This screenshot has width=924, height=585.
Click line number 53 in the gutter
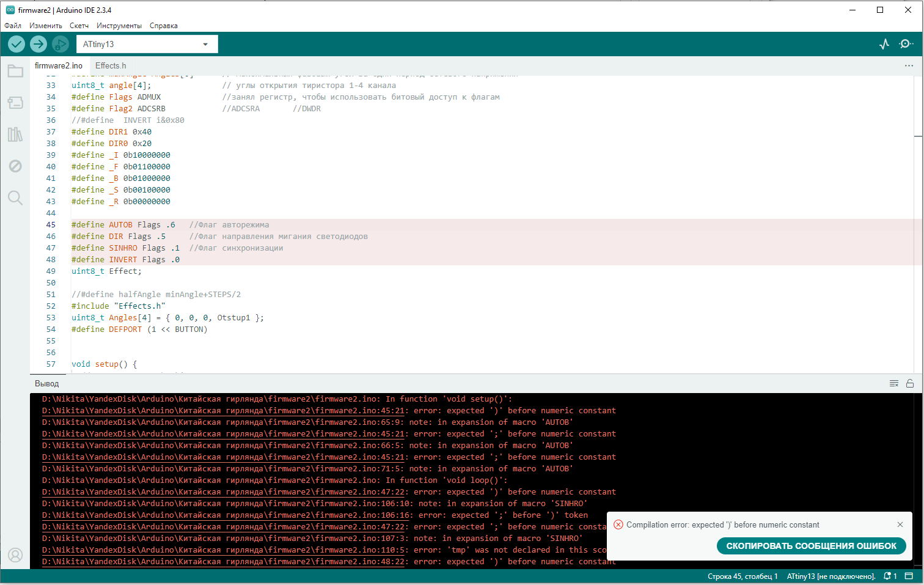(x=51, y=318)
